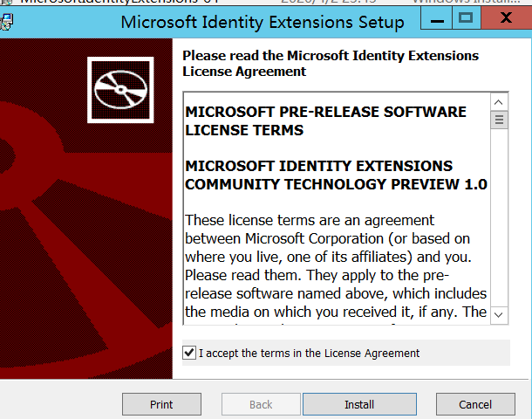Click the license scrollbar up arrow
532x419 pixels.
click(x=499, y=102)
